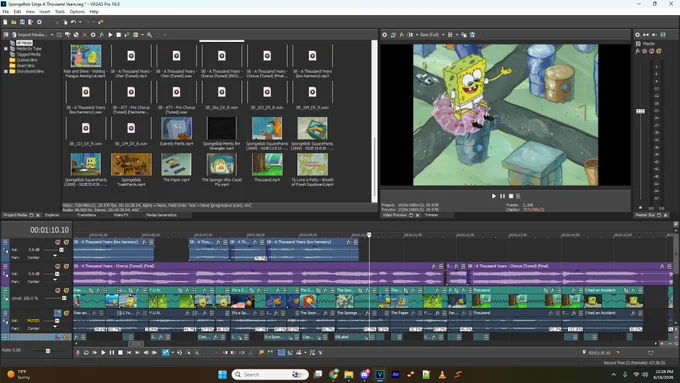This screenshot has width=680, height=383.
Task: Click the timecode display 00:01:10.10
Action: point(49,230)
